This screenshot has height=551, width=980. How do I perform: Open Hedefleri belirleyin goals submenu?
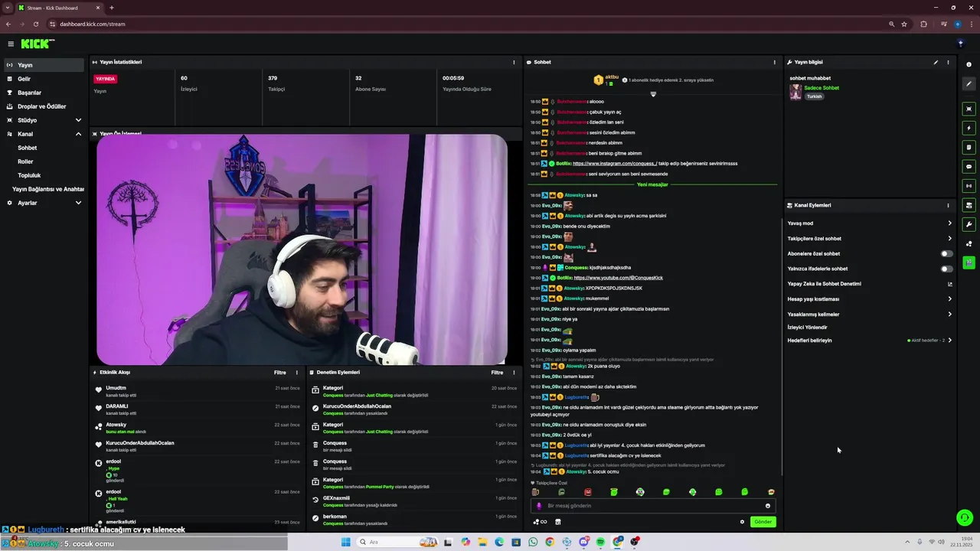pyautogui.click(x=870, y=341)
